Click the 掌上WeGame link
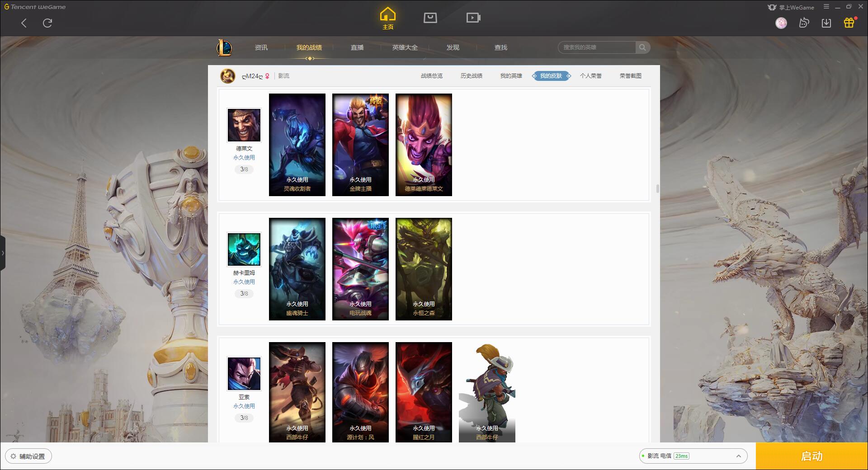The width and height of the screenshot is (868, 470). click(791, 7)
